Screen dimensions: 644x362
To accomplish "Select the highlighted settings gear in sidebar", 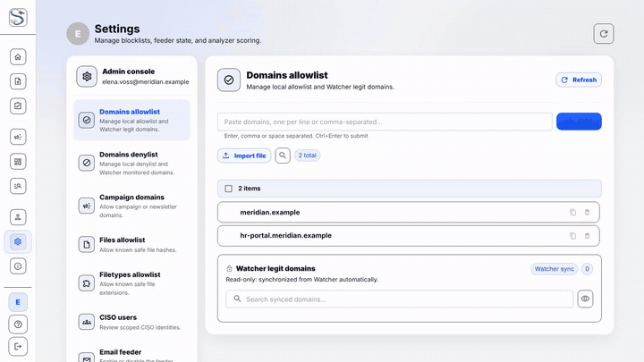I will coord(18,241).
